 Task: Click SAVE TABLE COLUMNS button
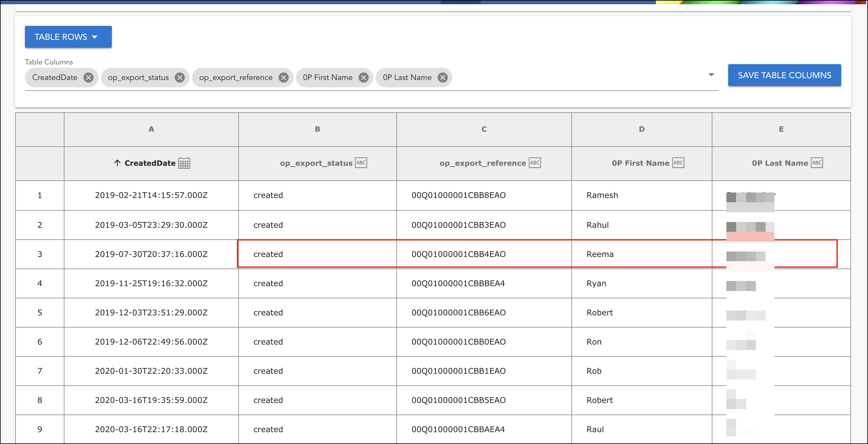click(x=784, y=75)
